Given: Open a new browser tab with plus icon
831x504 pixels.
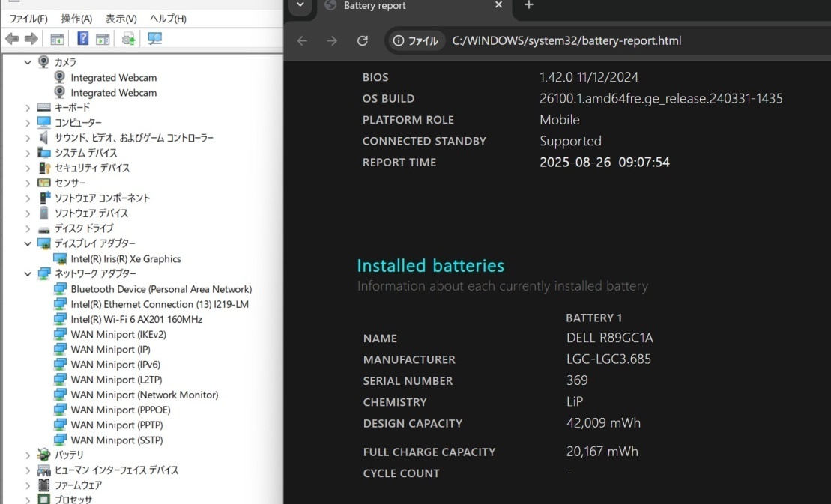Looking at the screenshot, I should click(x=528, y=6).
